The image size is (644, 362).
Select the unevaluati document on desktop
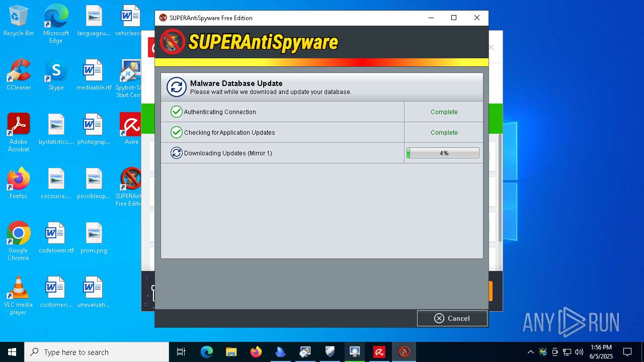click(94, 292)
